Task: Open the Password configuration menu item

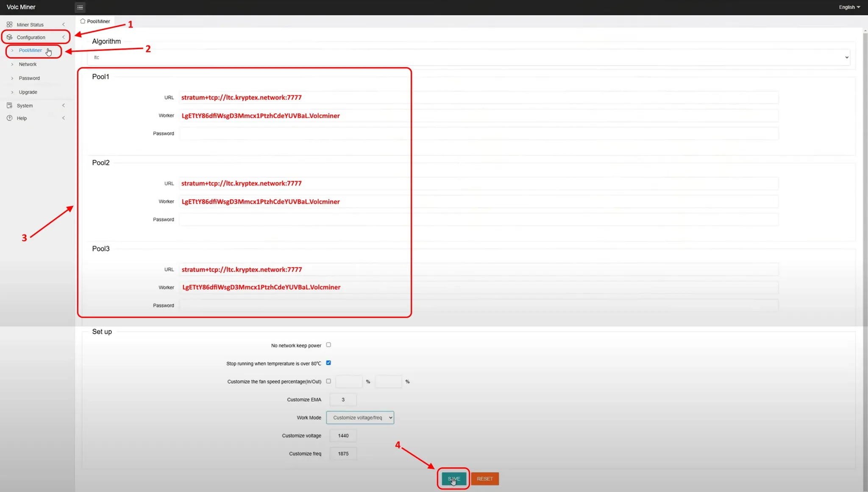Action: coord(29,78)
